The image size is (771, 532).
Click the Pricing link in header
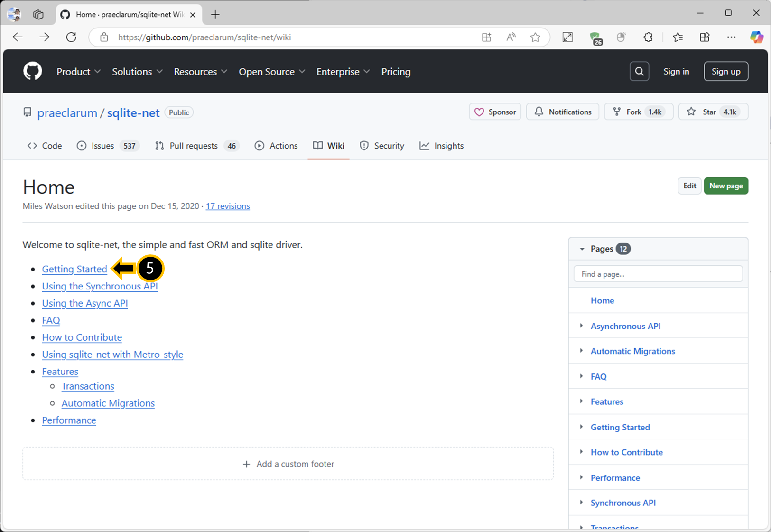[x=396, y=72]
